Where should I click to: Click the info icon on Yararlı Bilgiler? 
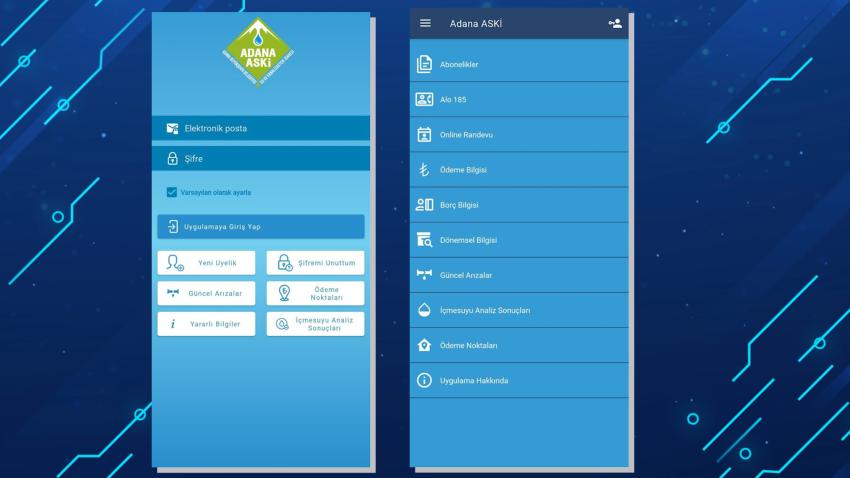pos(173,324)
